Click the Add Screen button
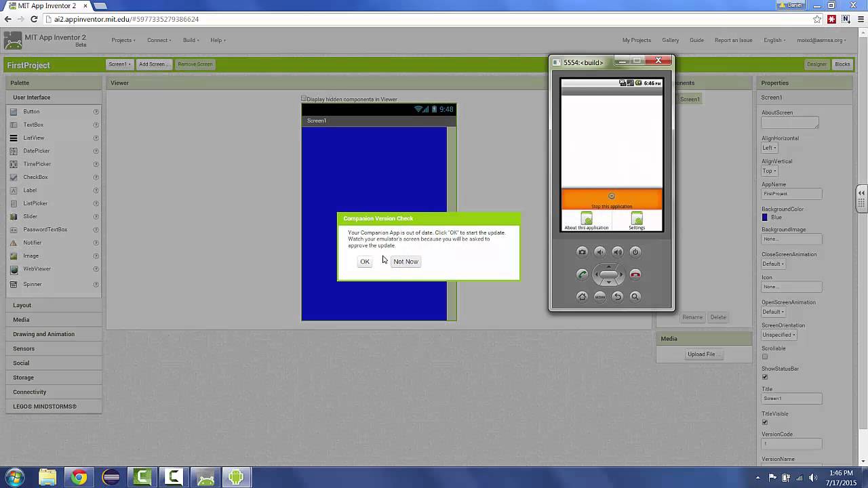 tap(153, 64)
